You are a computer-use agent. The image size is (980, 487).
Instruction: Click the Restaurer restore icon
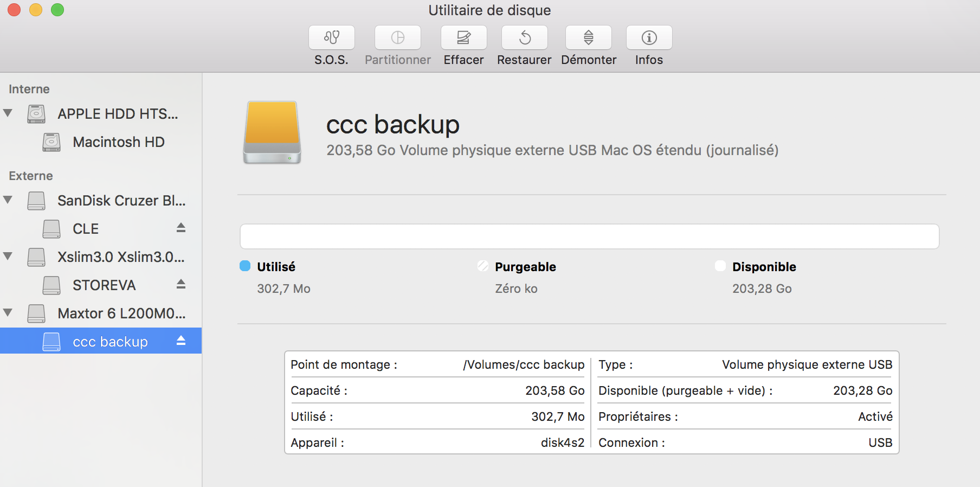coord(524,37)
